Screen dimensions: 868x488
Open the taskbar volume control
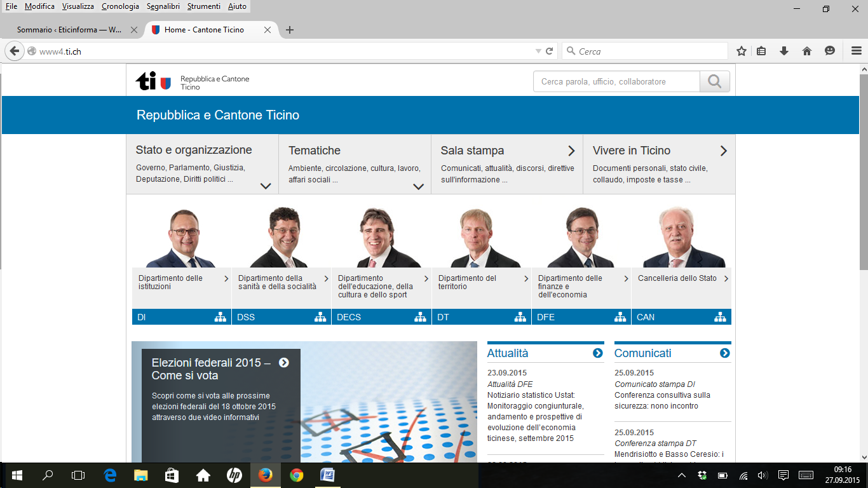tap(763, 475)
